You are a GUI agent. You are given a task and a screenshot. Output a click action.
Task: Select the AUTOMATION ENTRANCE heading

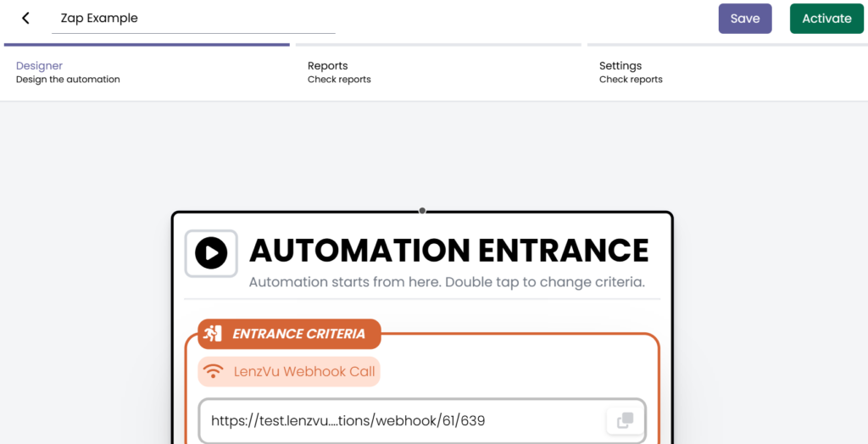point(448,250)
